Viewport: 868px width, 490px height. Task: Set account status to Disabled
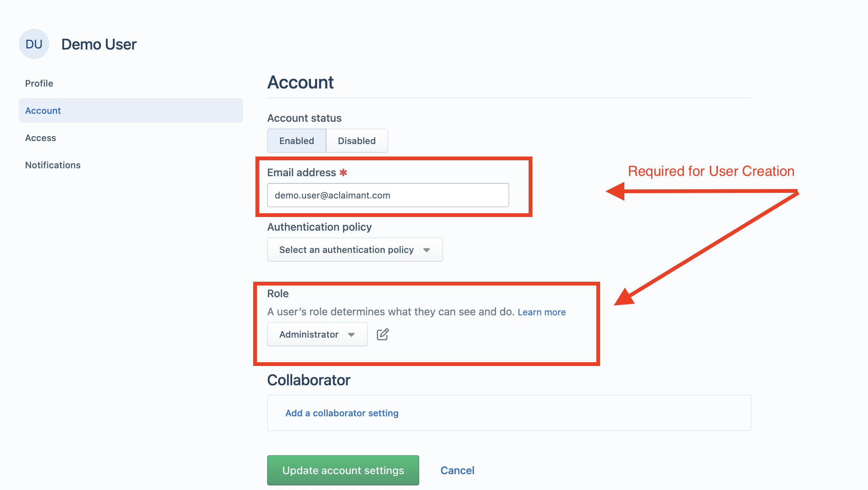click(357, 141)
